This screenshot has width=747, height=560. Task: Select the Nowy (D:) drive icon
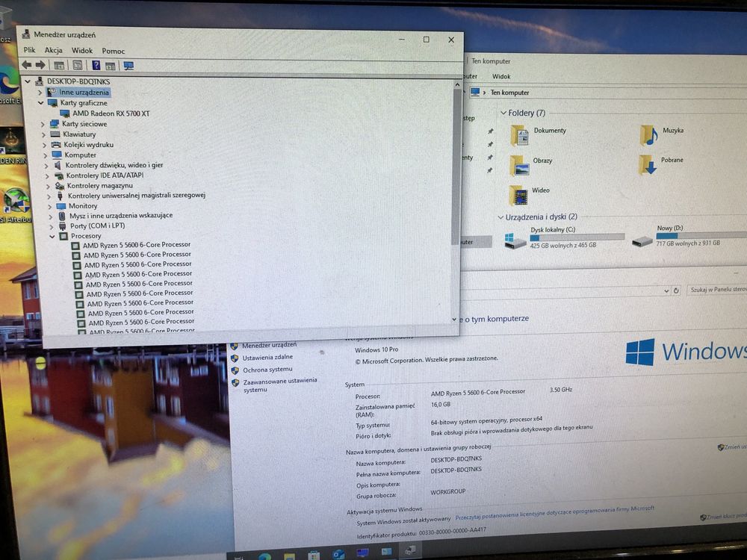(x=642, y=241)
